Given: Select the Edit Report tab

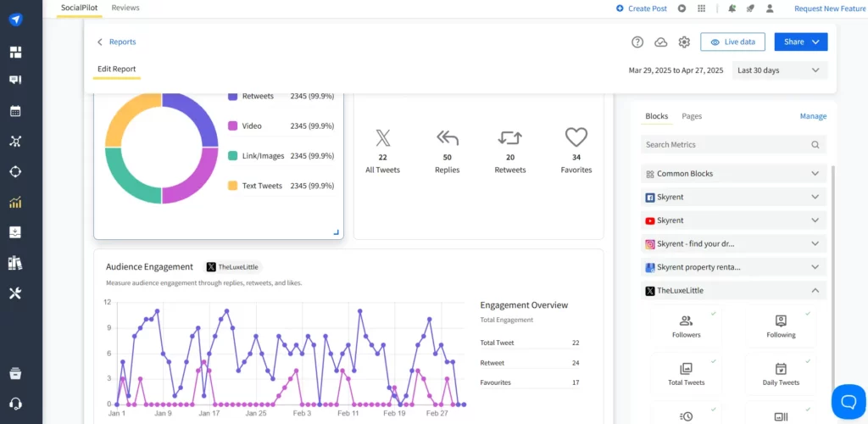Looking at the screenshot, I should 117,70.
